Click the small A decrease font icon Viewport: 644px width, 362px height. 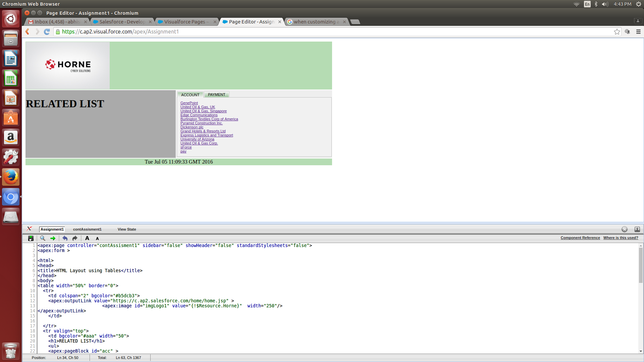tap(97, 239)
